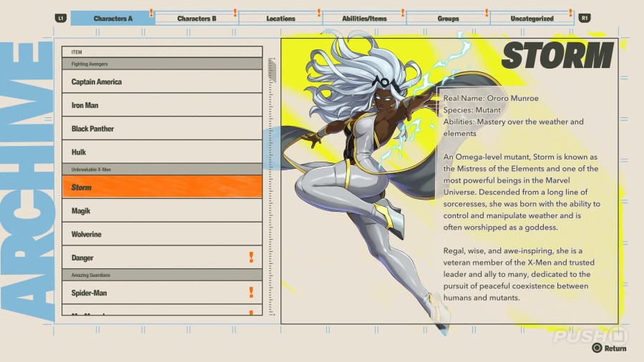Switch to the Abilities/Items tab
Screen dimensions: 644x362
pyautogui.click(x=364, y=19)
